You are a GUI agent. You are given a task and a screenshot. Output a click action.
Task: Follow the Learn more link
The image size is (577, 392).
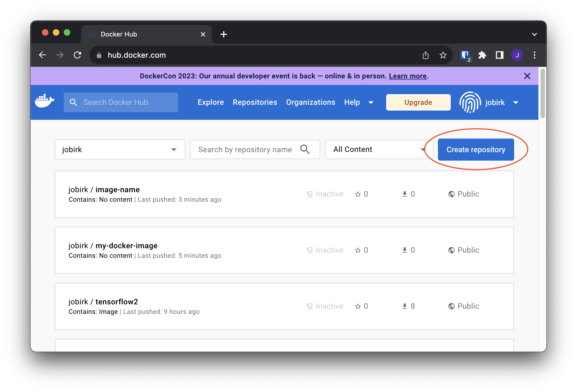coord(407,76)
